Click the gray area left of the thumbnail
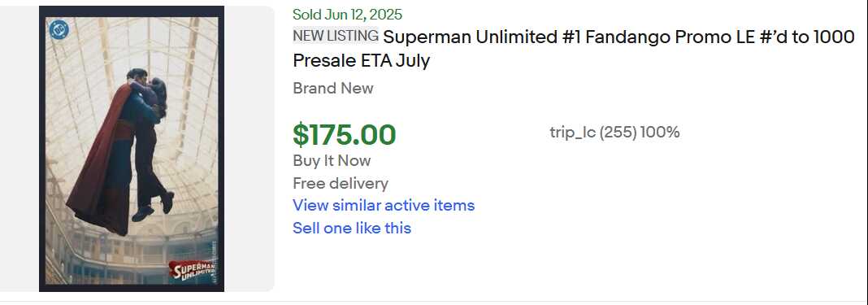Image resolution: width=868 pixels, height=305 pixels. tap(20, 148)
